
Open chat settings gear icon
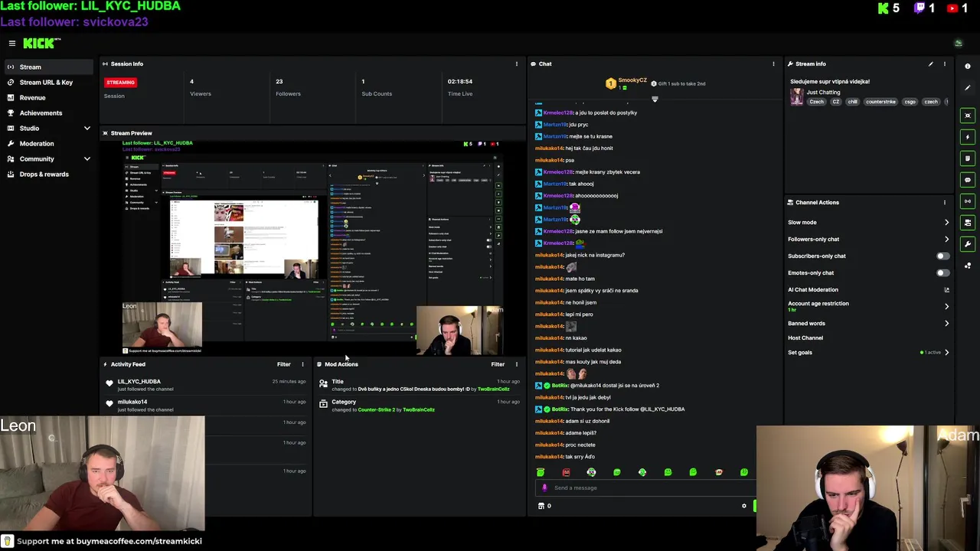click(743, 506)
